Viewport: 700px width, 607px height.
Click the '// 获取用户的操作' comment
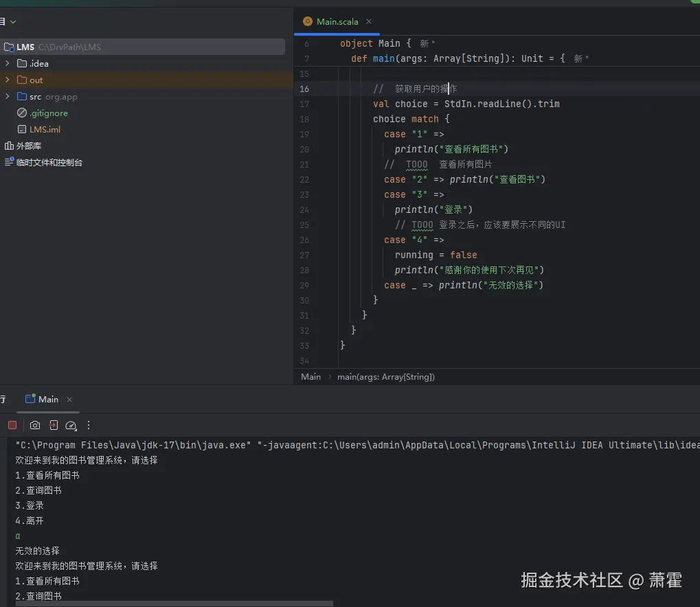click(x=415, y=89)
